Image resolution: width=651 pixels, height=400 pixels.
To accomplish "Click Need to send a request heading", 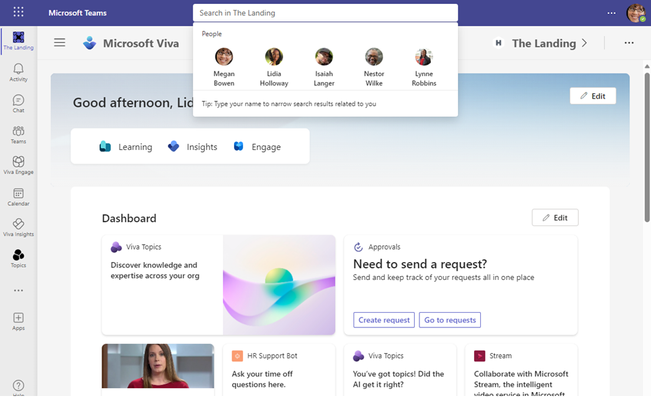I will tap(420, 264).
